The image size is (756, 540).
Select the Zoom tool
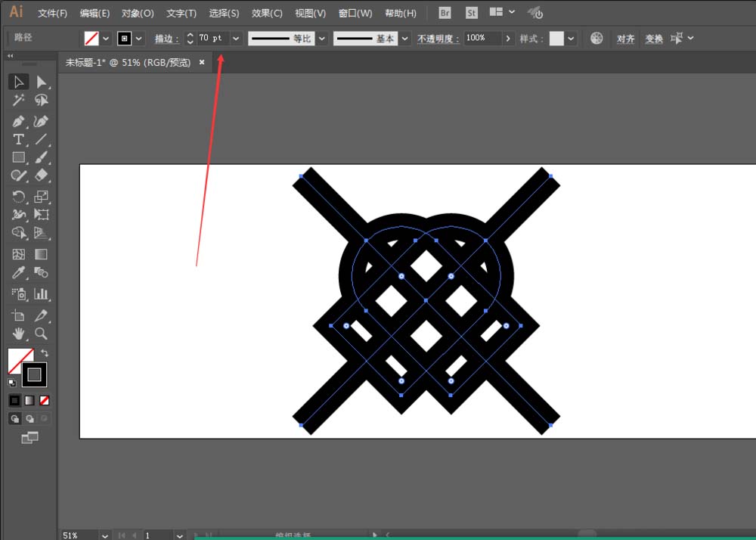(42, 334)
